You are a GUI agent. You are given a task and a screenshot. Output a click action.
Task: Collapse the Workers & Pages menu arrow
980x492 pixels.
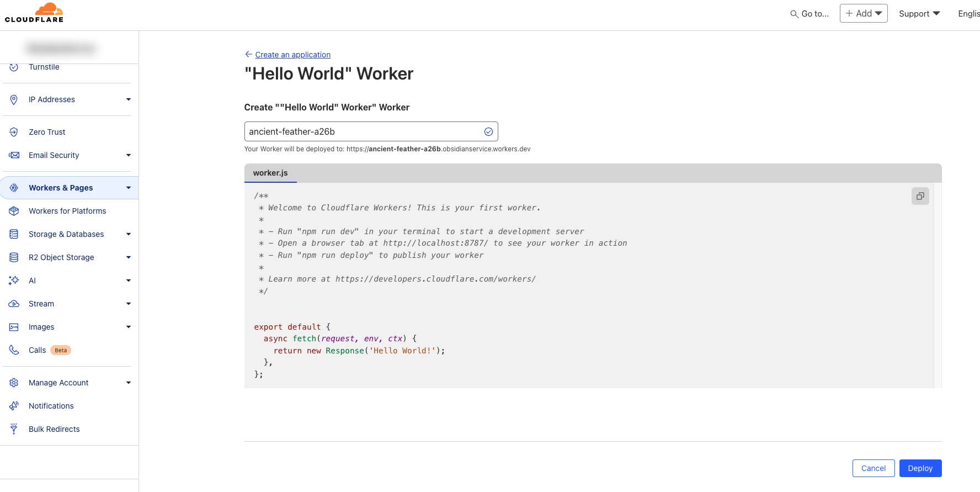(x=129, y=188)
